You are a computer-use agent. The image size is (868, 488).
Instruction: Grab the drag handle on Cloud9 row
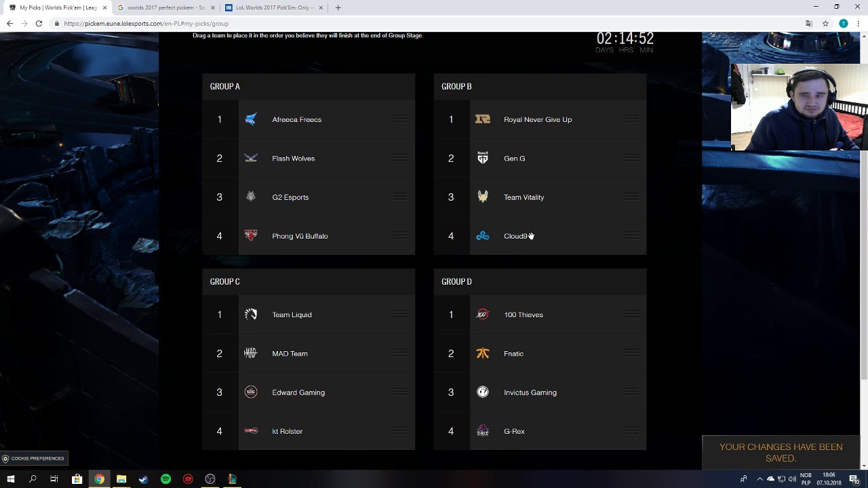click(632, 236)
